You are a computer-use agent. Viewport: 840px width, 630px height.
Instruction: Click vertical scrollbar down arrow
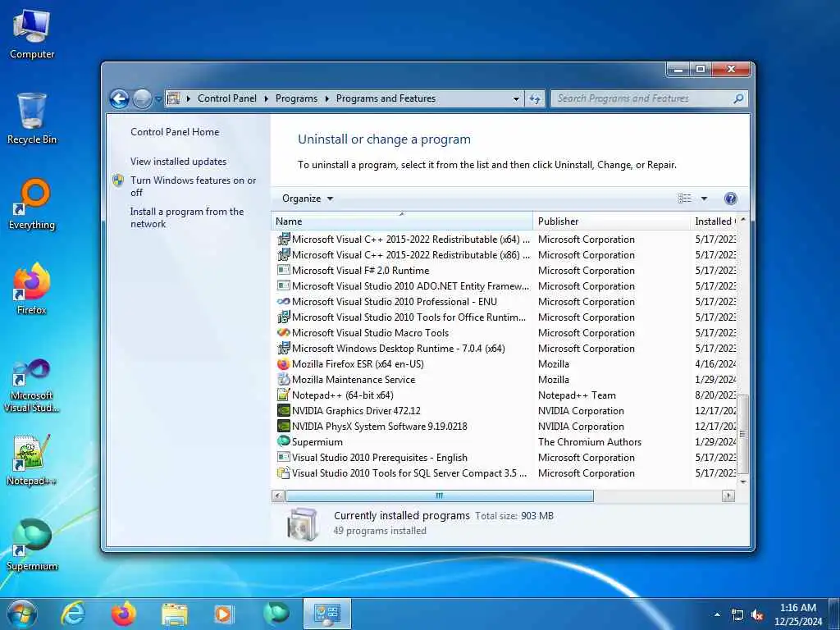(x=743, y=481)
